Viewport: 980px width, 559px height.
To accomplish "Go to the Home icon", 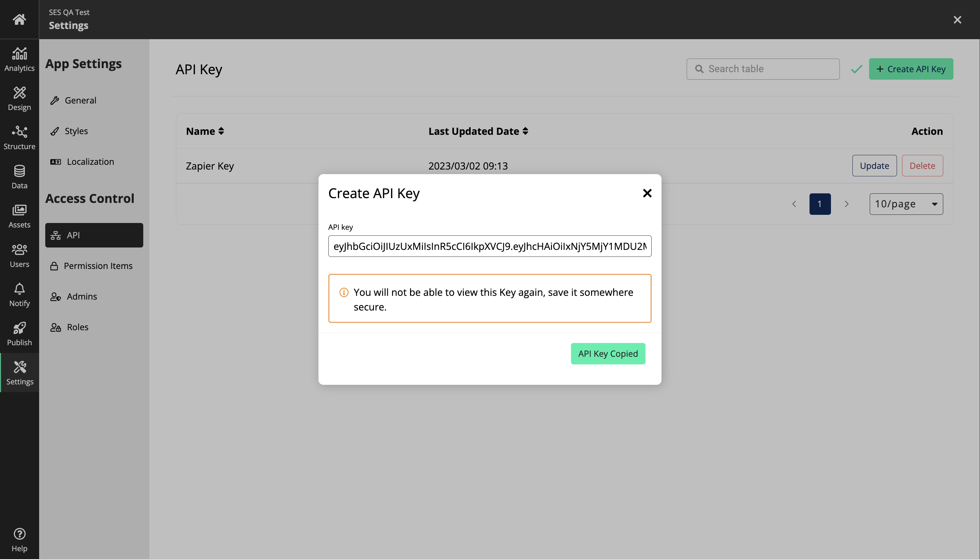I will 19,19.
